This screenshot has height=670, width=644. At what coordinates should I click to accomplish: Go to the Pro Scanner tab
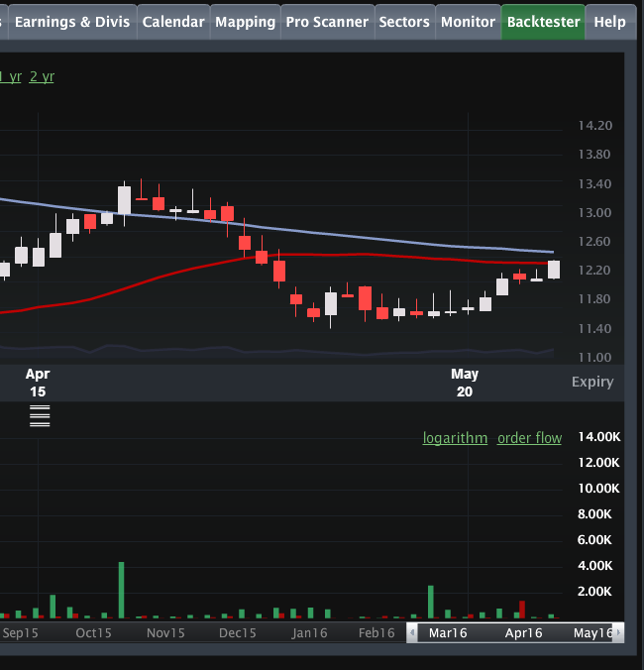click(327, 22)
